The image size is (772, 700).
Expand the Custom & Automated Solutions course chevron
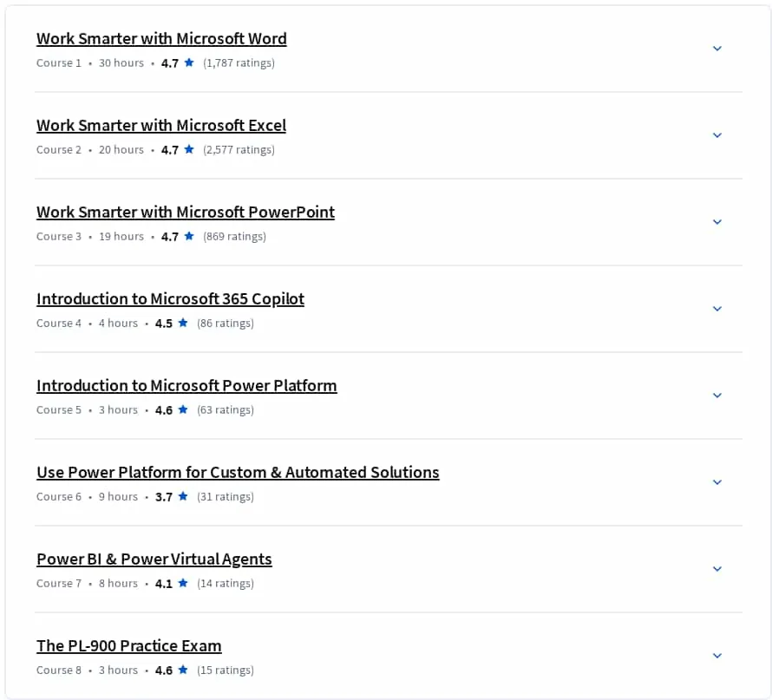[716, 482]
